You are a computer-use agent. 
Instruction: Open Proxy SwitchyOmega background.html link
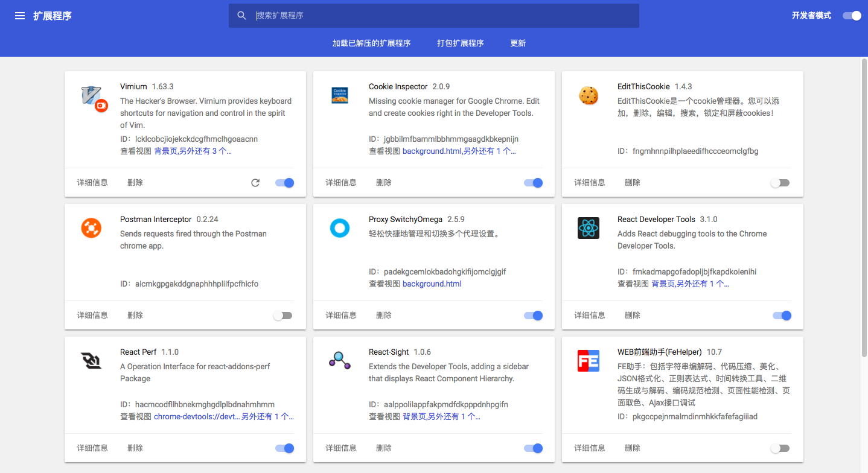(x=432, y=284)
